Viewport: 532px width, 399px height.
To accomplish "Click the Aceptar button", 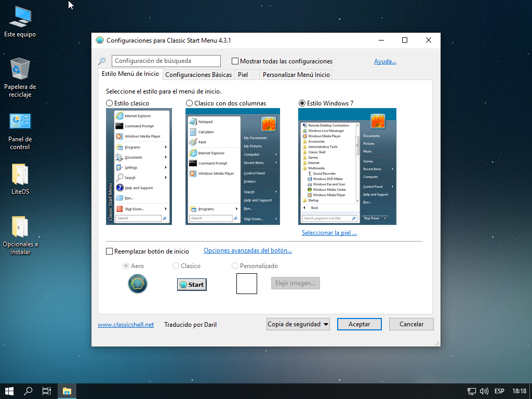I will coord(360,324).
